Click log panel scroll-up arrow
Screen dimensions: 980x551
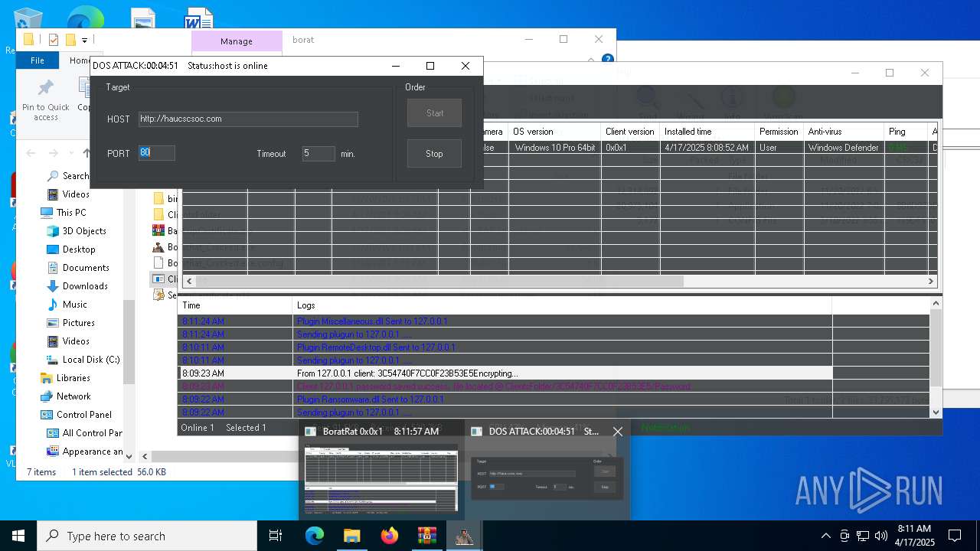[936, 304]
